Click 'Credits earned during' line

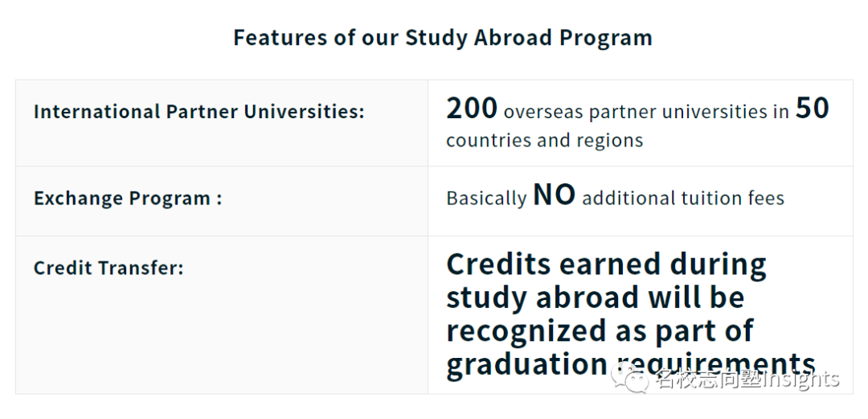(606, 265)
